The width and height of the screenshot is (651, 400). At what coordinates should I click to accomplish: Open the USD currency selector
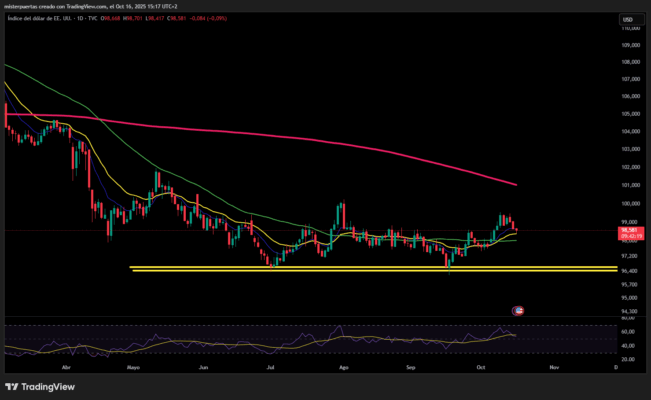click(627, 19)
